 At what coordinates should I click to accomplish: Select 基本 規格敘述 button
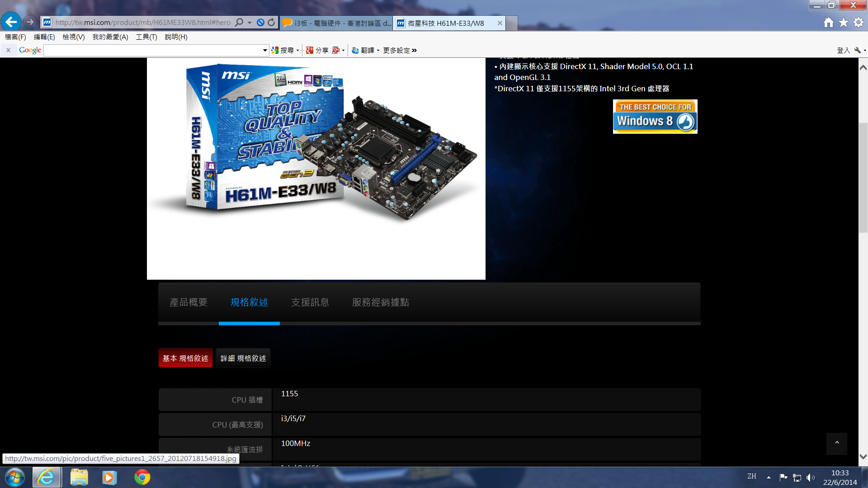pos(185,358)
